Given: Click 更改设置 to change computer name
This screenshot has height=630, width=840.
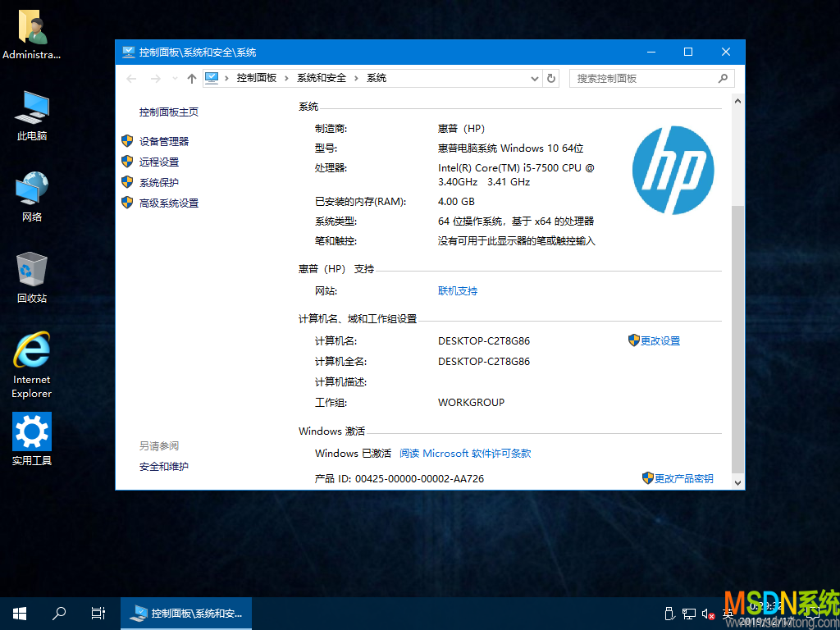Looking at the screenshot, I should click(x=660, y=340).
